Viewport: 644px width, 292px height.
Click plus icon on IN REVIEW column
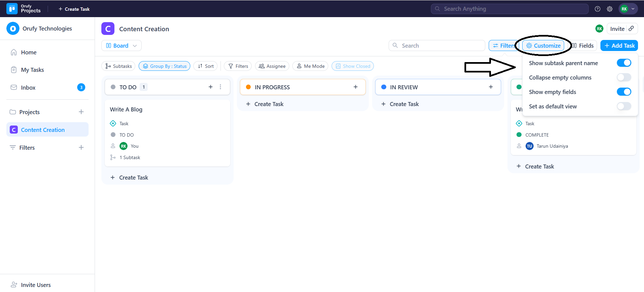pos(491,87)
